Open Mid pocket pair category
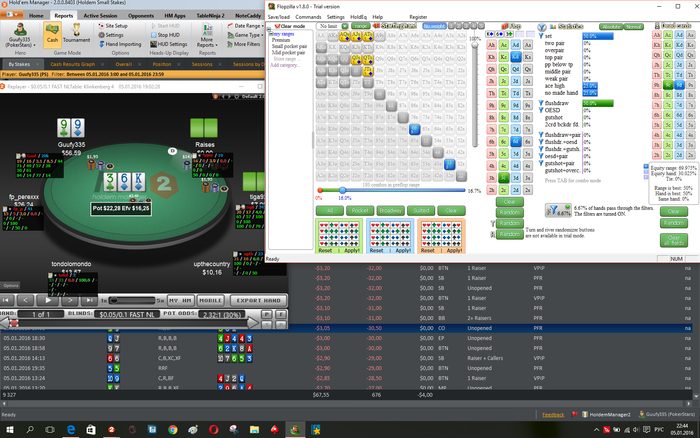The height and width of the screenshot is (438, 700). tap(288, 53)
